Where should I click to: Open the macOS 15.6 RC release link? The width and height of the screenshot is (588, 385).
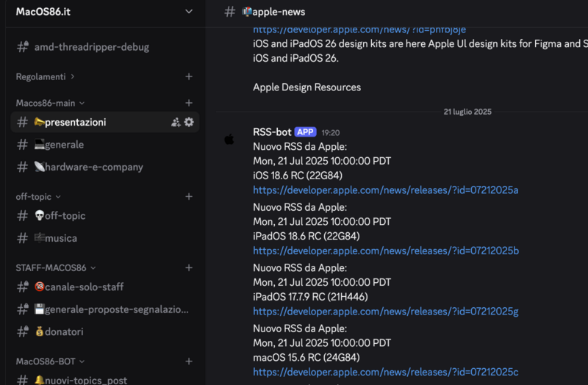tap(386, 373)
